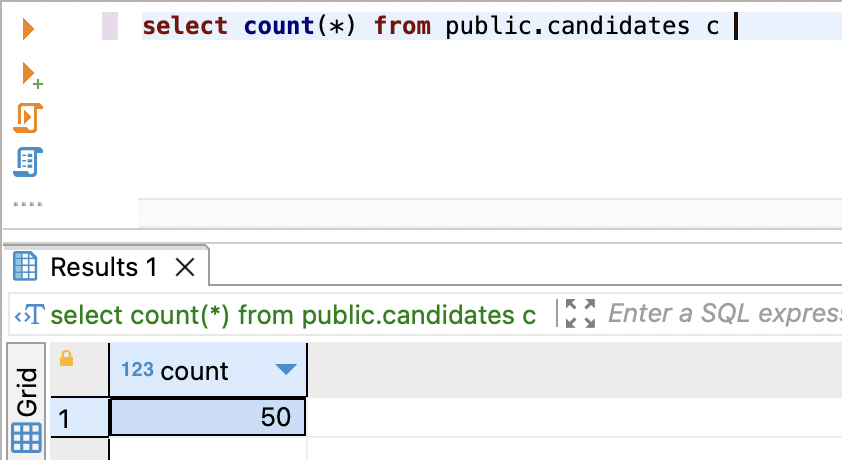Select row number 1 header

pyautogui.click(x=79, y=418)
